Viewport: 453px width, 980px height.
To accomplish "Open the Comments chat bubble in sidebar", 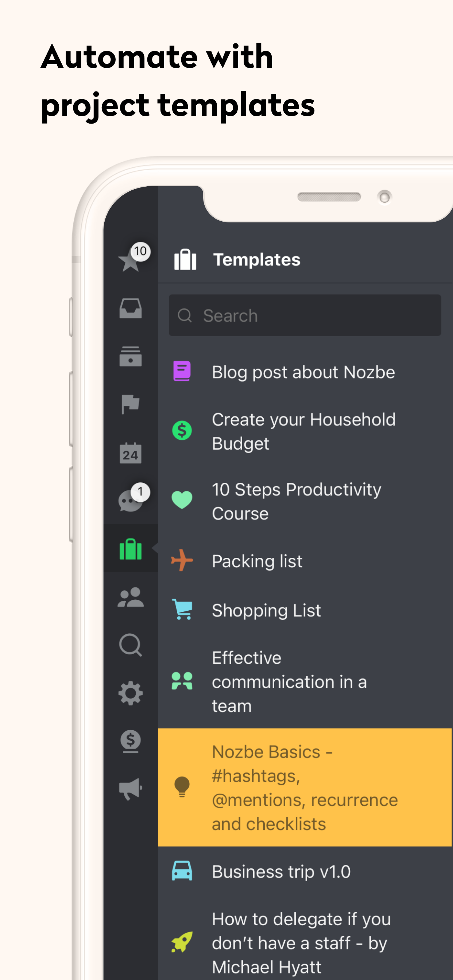I will pyautogui.click(x=130, y=501).
